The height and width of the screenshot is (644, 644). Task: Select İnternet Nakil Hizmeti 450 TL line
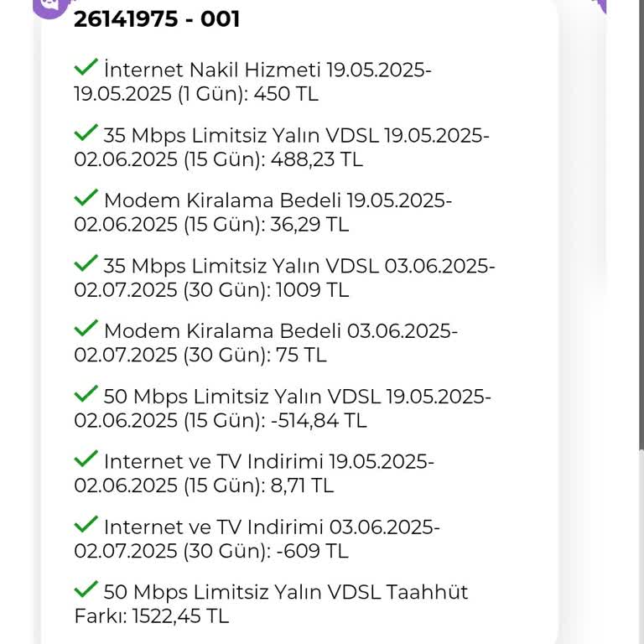pos(252,81)
